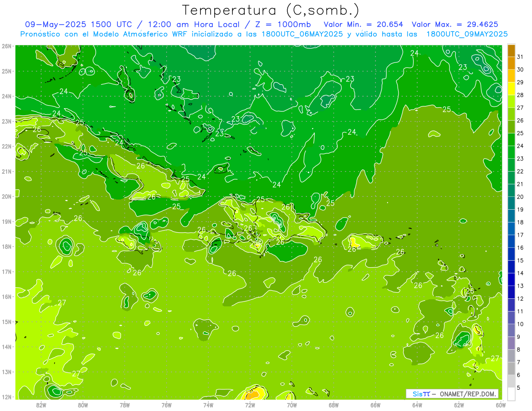Click the 82W longitude axis label
532x411 pixels.
(41, 405)
